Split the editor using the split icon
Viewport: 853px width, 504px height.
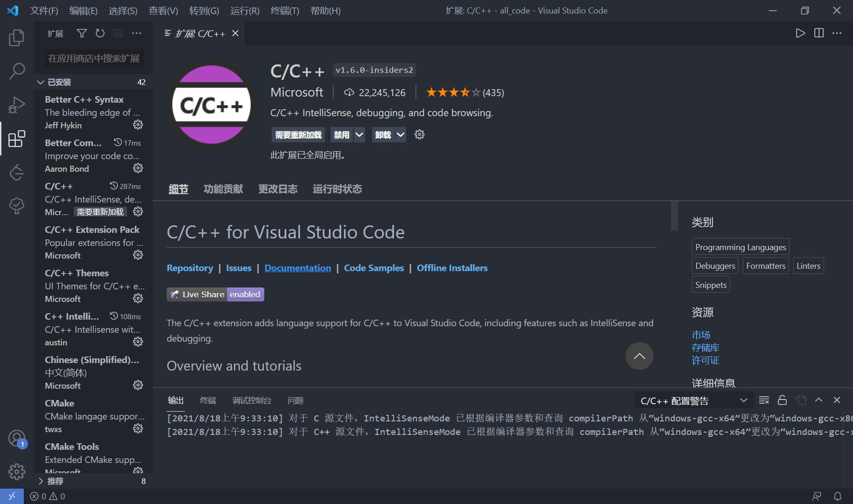pyautogui.click(x=818, y=33)
